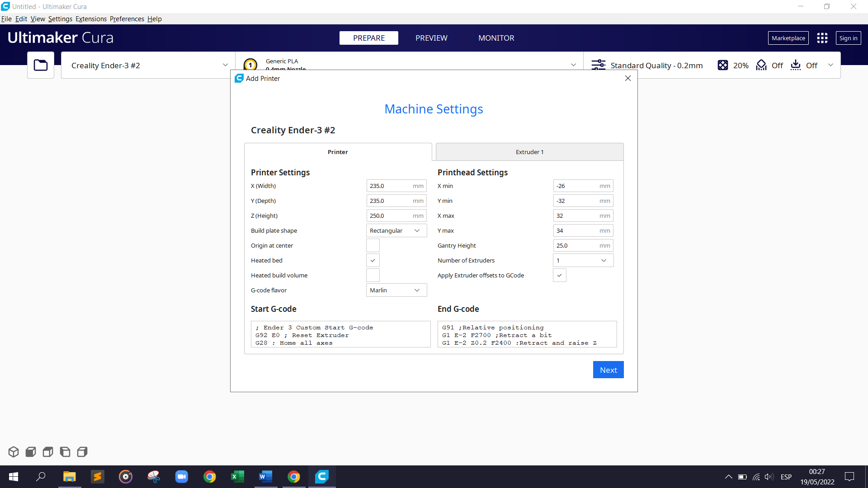This screenshot has width=868, height=488.
Task: Open Windows Start menu
Action: click(14, 476)
